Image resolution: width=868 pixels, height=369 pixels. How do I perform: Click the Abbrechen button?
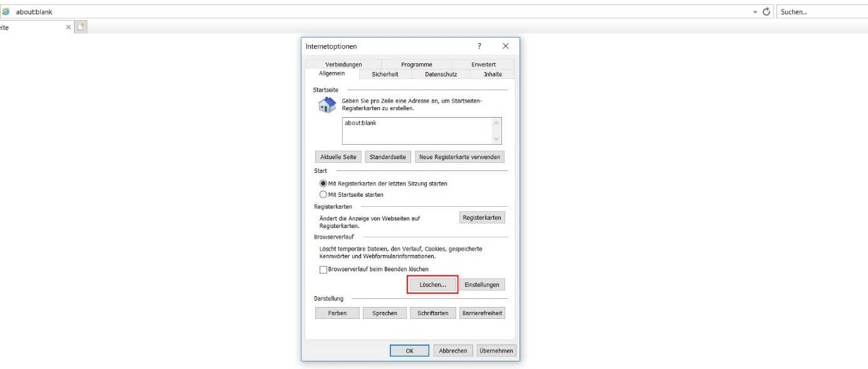pos(453,351)
